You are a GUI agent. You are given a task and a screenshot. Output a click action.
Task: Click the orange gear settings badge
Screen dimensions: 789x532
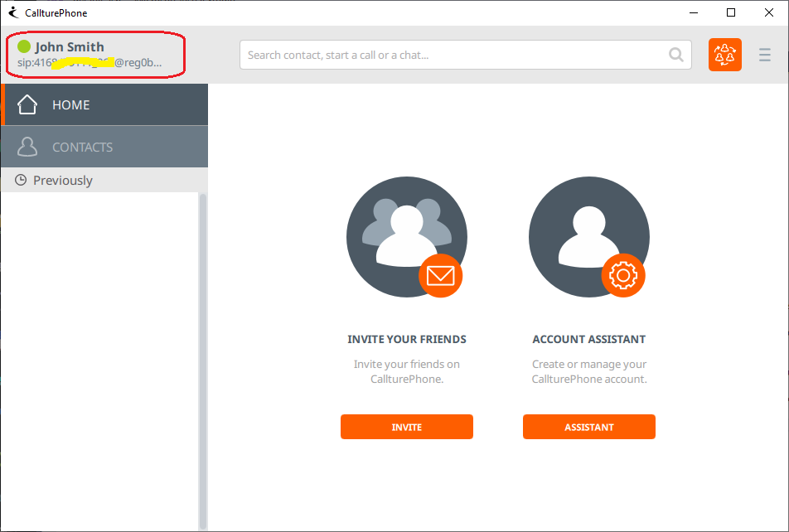pyautogui.click(x=622, y=275)
